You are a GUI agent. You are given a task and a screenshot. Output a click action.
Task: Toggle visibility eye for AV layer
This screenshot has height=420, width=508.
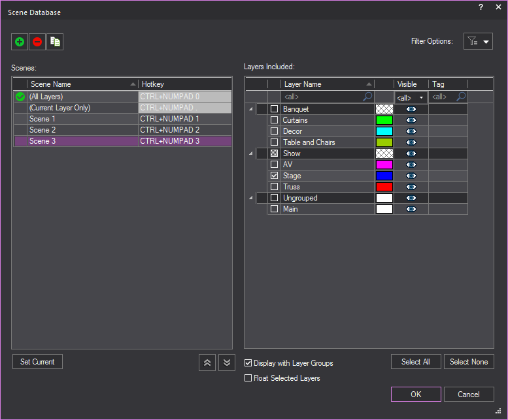tap(411, 165)
